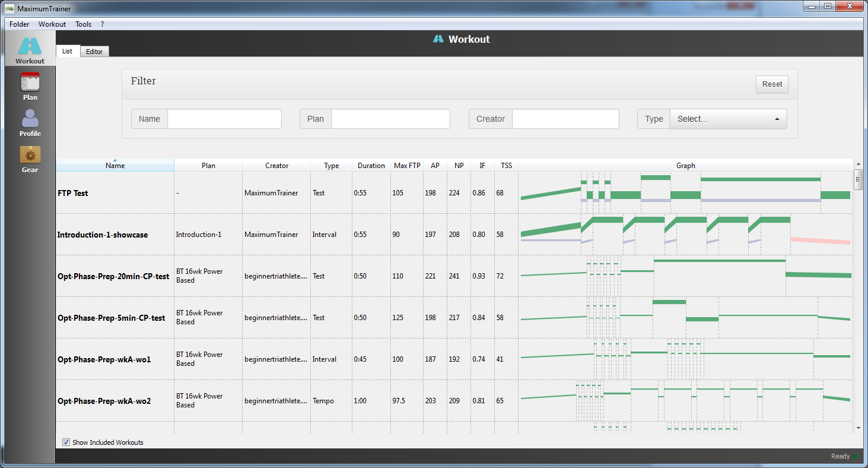
Task: Open the Folder menu
Action: coord(20,24)
